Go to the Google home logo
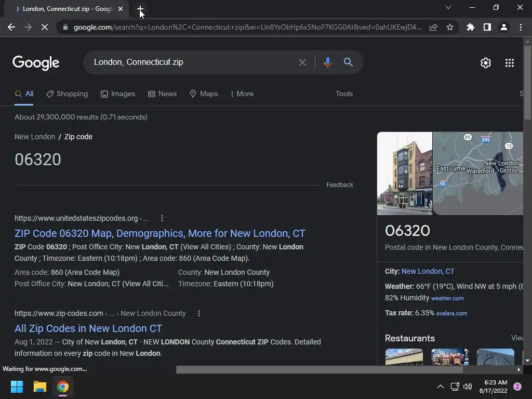The width and height of the screenshot is (532, 399). point(36,63)
